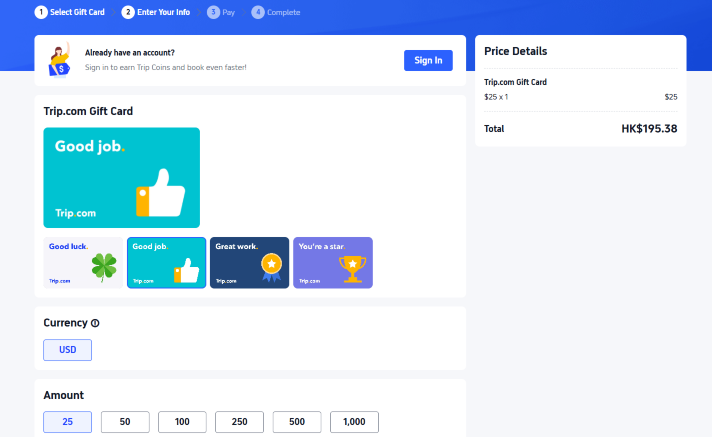This screenshot has width=712, height=437.
Task: Select the Good luck clover card design
Action: coord(83,263)
